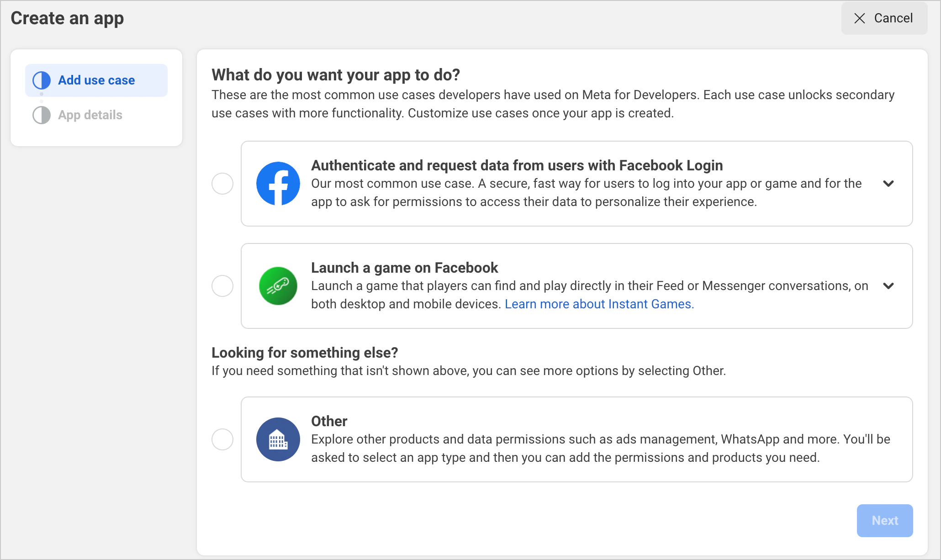Click the green Instant Games icon

[x=277, y=286]
